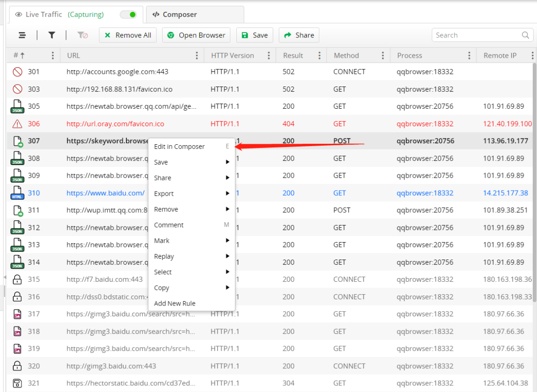Open the HTTP Version column options menu
This screenshot has width=537, height=392.
(x=269, y=55)
